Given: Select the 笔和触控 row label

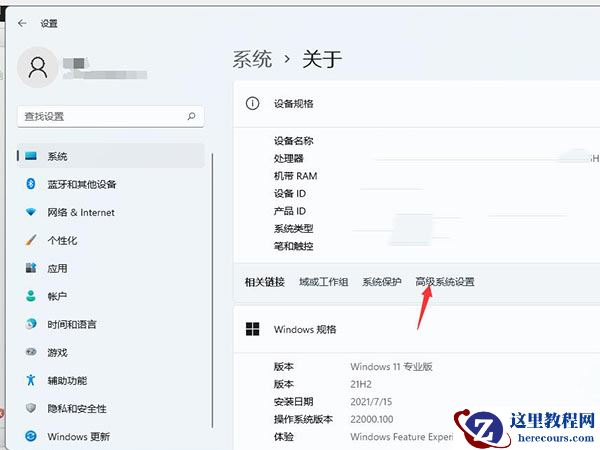Looking at the screenshot, I should coord(293,246).
